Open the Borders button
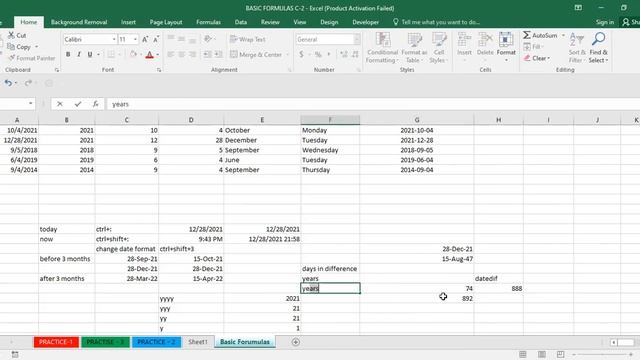The image size is (640, 360). tap(111, 54)
